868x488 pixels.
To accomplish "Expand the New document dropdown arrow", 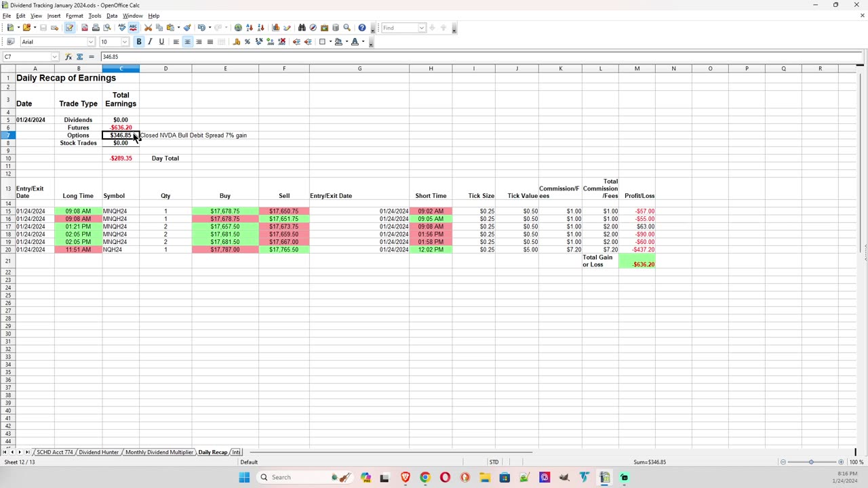I will 18,28.
